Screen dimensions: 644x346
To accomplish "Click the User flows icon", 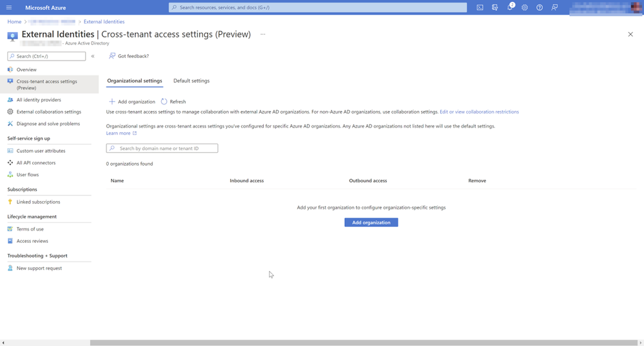I will 10,175.
